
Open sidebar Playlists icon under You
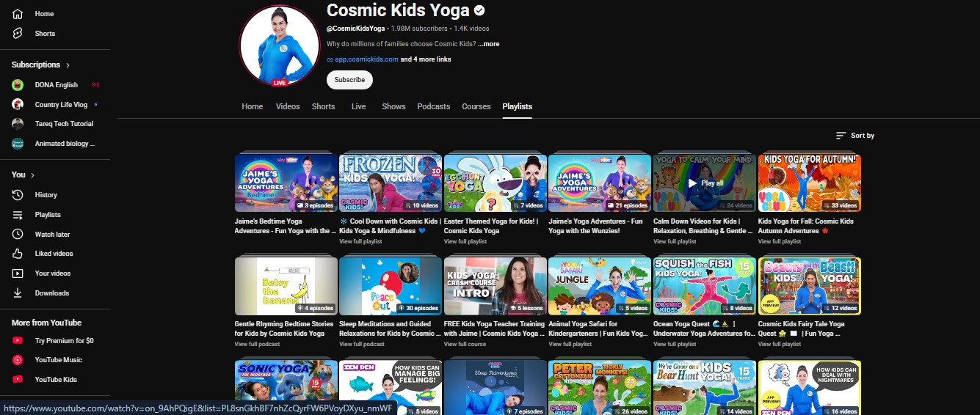[18, 215]
